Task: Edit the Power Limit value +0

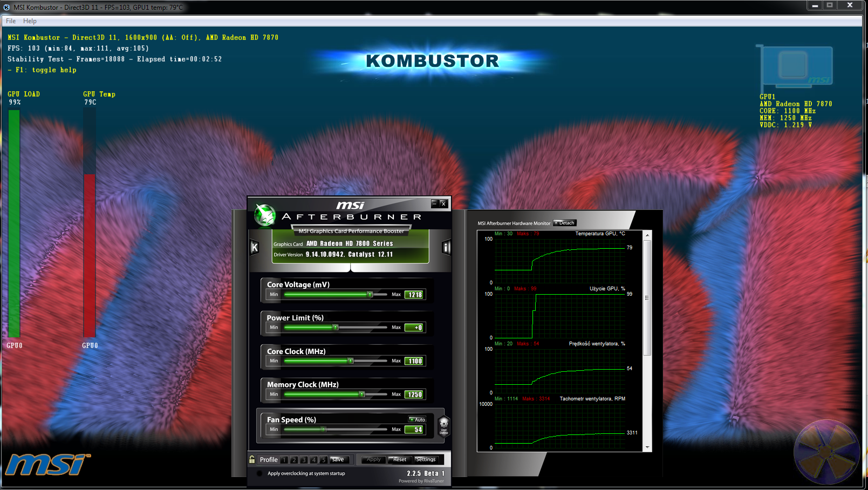Action: 415,328
